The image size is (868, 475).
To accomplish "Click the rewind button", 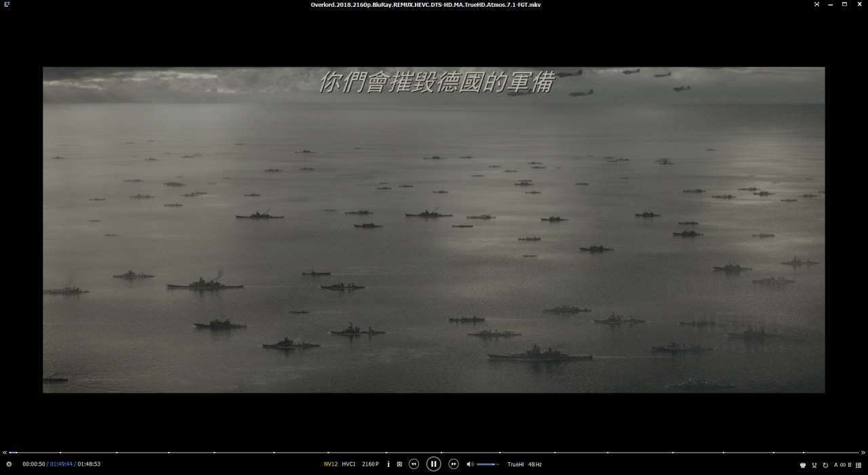I will tap(414, 464).
